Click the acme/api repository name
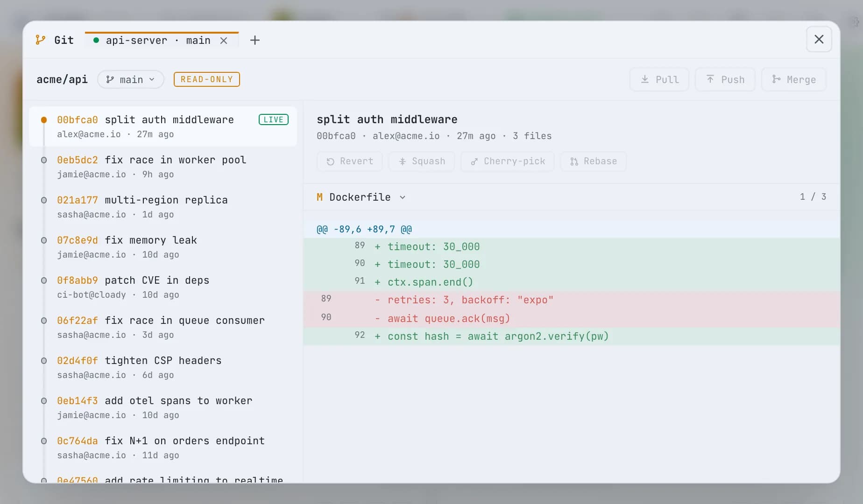The width and height of the screenshot is (863, 504). 62,79
